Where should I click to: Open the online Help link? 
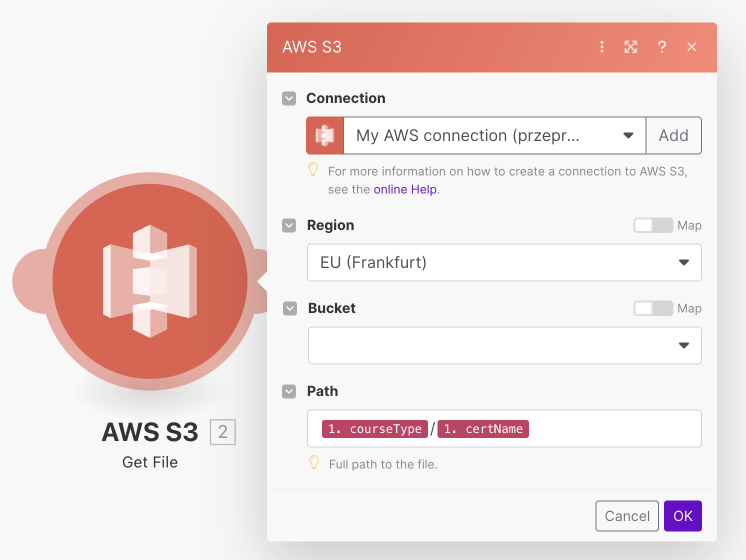(405, 189)
